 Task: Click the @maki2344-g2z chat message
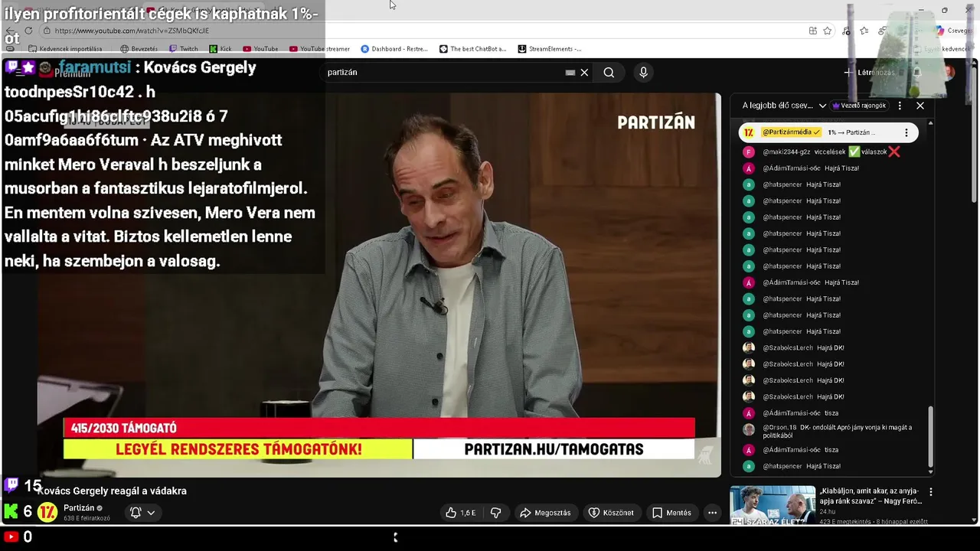pos(831,152)
